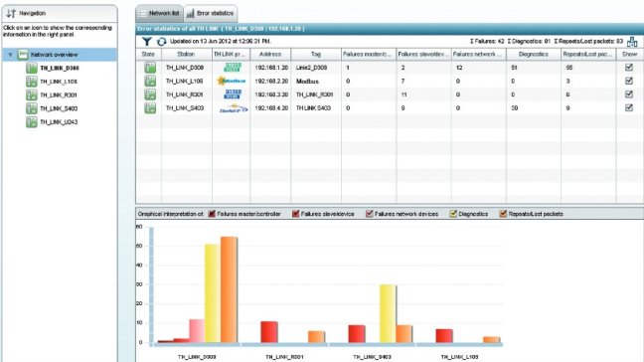Switch to the Network list tab

click(159, 14)
